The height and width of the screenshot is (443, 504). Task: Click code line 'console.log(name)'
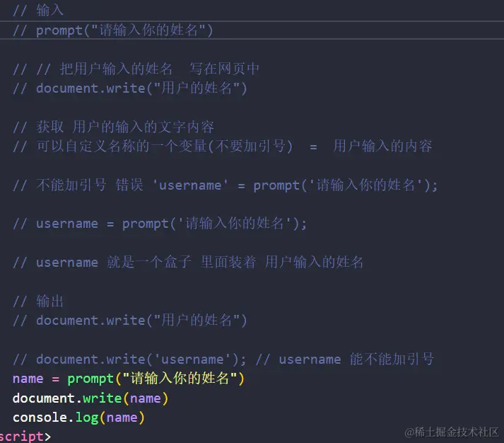coord(78,418)
